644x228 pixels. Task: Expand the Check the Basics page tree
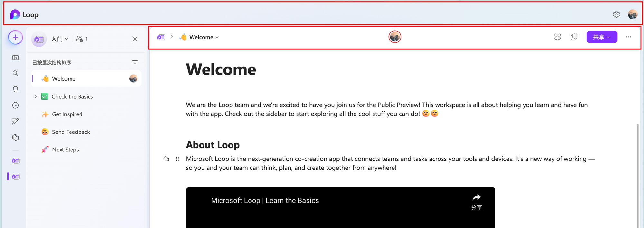tap(36, 96)
